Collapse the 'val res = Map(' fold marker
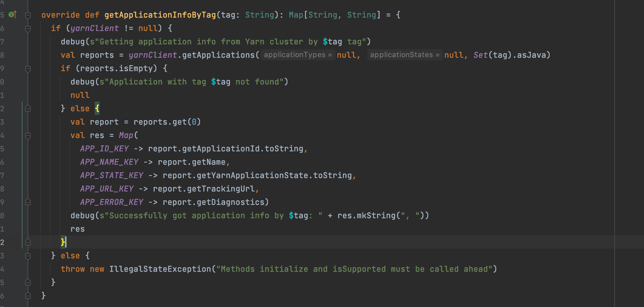The width and height of the screenshot is (644, 307). pyautogui.click(x=28, y=136)
